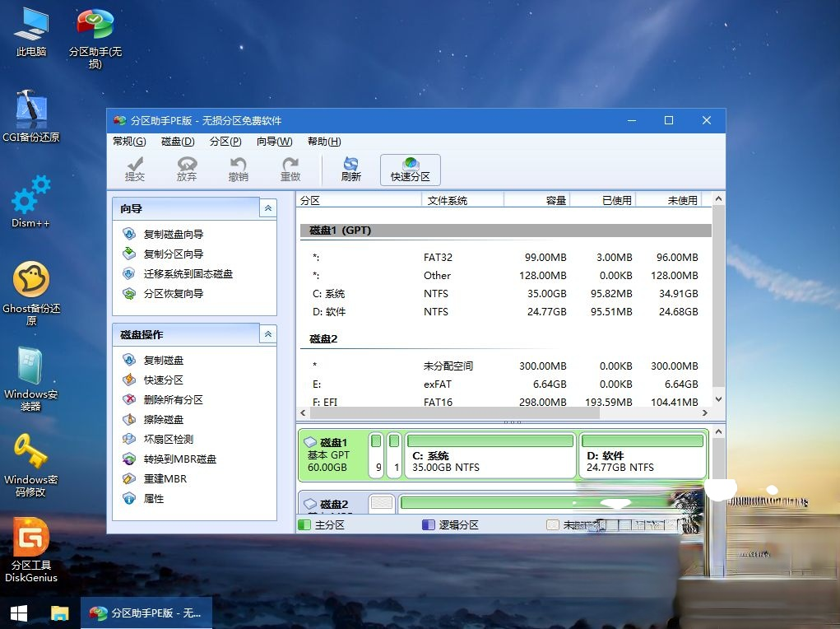Viewport: 840px width, 629px height.
Task: Click the 主分区 legend swatch
Action: click(x=305, y=525)
